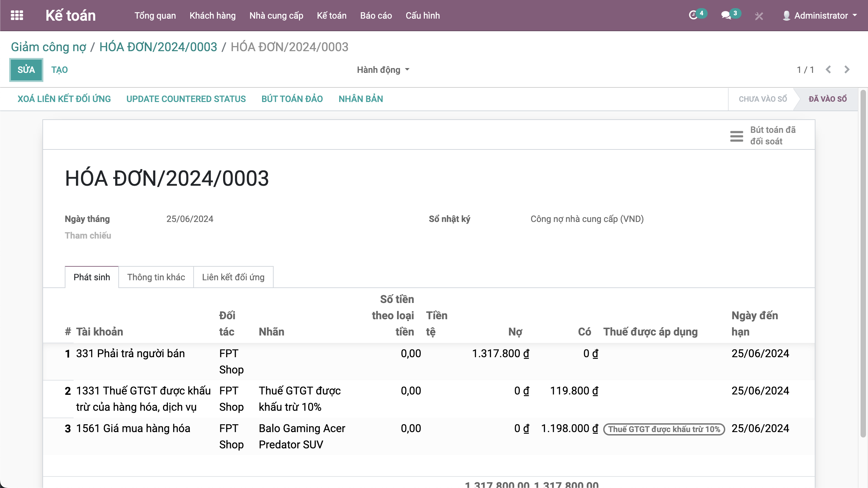Select the CHƯA VÀO SỔ status
Viewport: 868px width, 488px height.
763,99
